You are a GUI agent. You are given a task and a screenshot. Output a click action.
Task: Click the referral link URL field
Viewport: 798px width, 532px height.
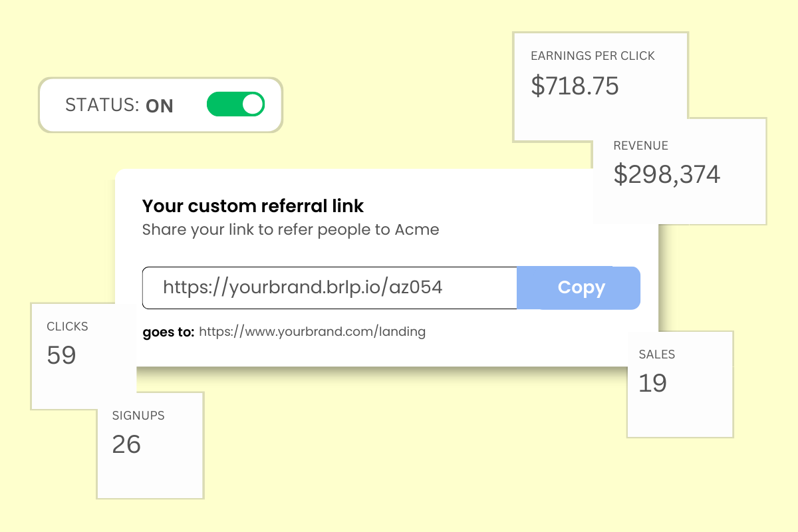tap(329, 287)
